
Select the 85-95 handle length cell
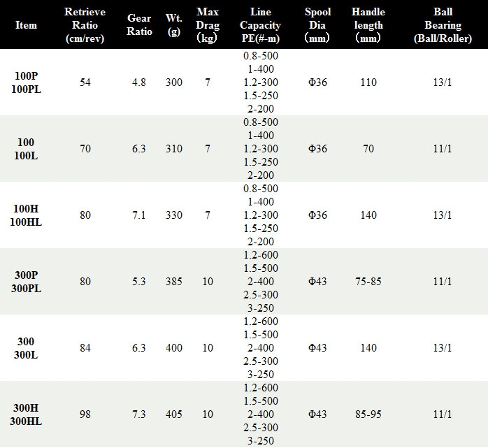point(368,414)
